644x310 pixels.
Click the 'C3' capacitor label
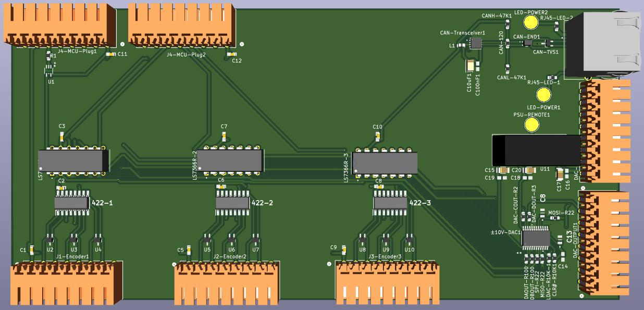[x=62, y=126]
